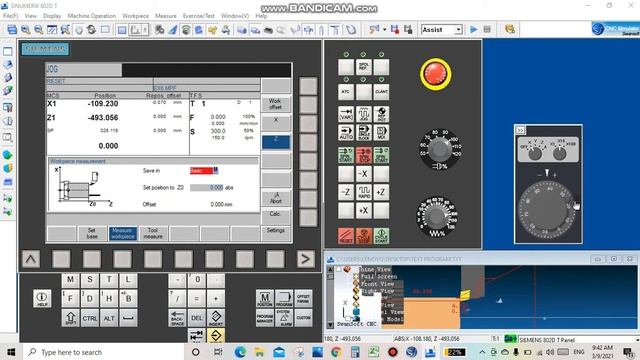Click the Type here to search box

pos(102,352)
